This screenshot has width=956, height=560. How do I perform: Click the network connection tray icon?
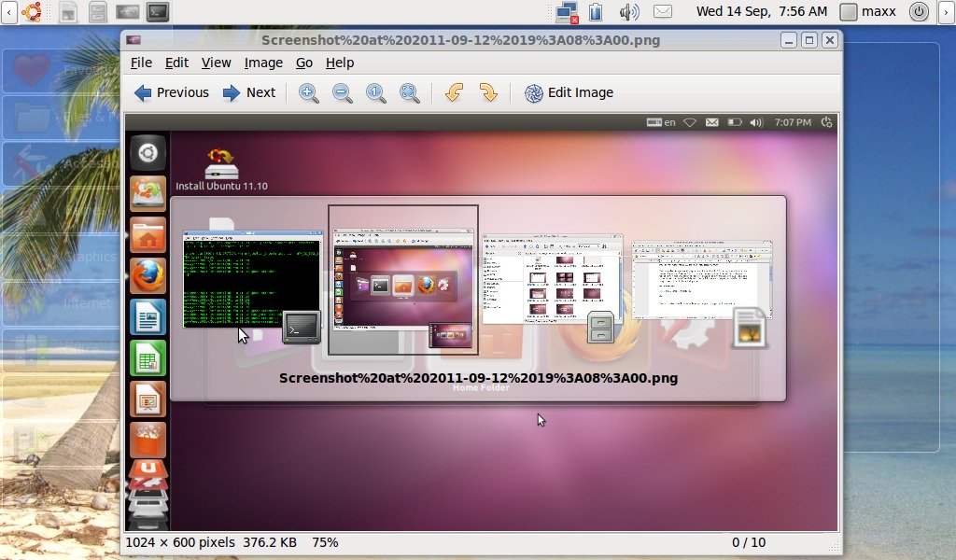coord(567,12)
